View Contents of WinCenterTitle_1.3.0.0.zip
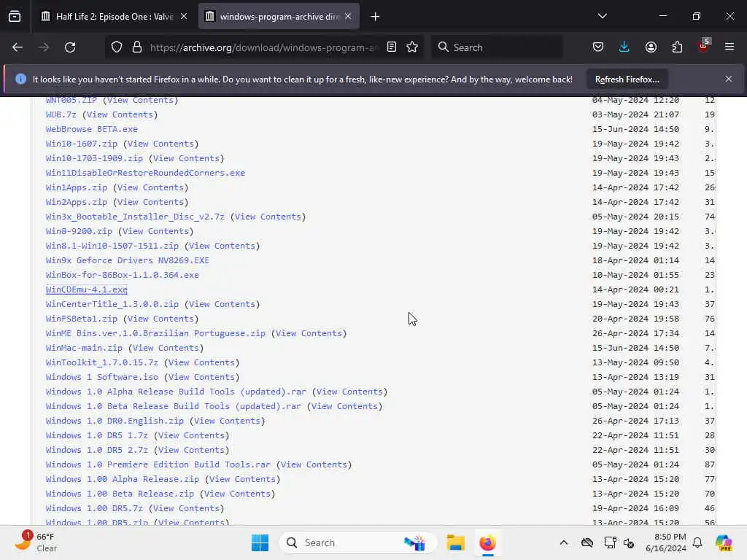Image resolution: width=747 pixels, height=560 pixels. (222, 304)
